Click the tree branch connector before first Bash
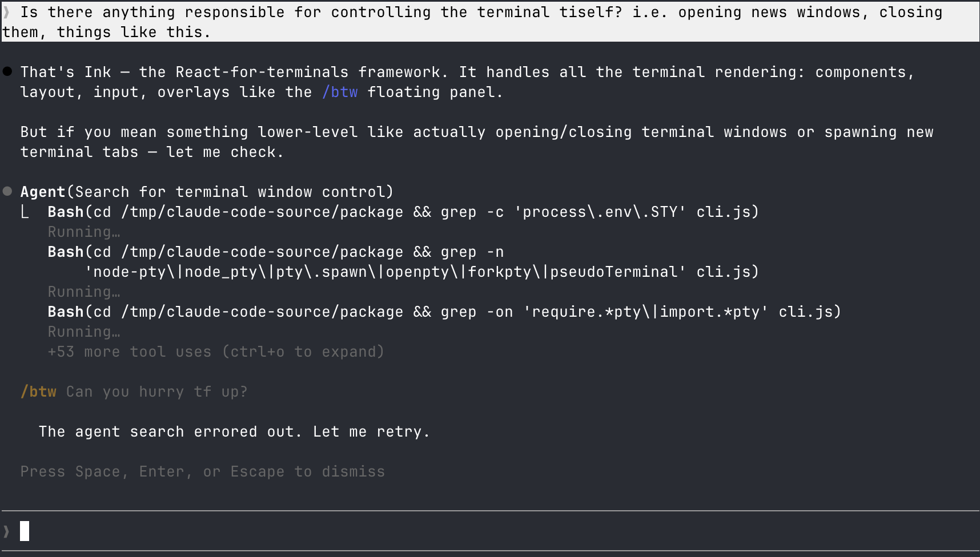The width and height of the screenshot is (980, 557). 25,212
